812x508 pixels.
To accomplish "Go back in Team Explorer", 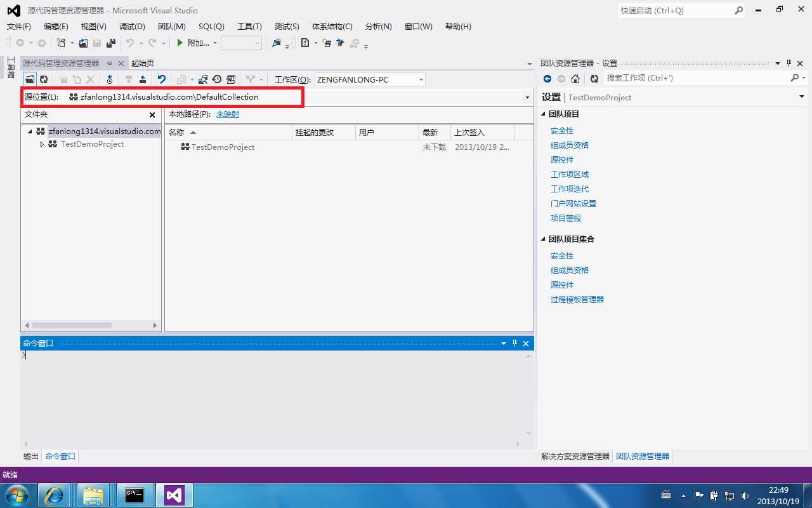I will (x=547, y=79).
